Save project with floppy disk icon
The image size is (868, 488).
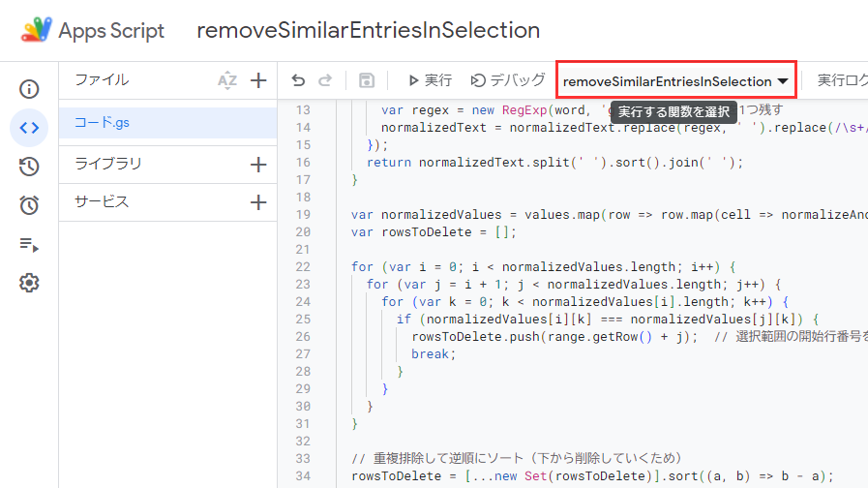click(x=367, y=81)
